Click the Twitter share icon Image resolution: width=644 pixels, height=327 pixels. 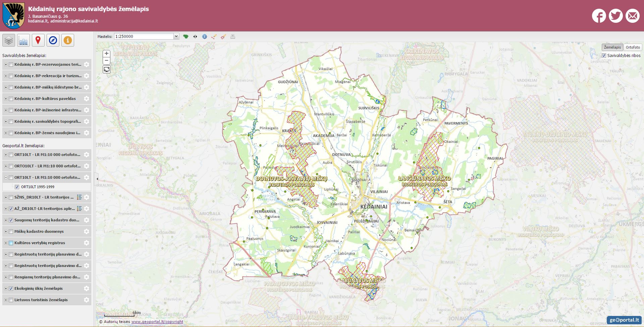click(615, 16)
